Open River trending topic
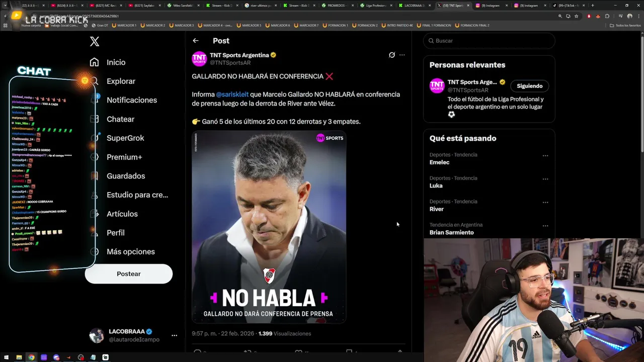The image size is (644, 362). click(437, 209)
